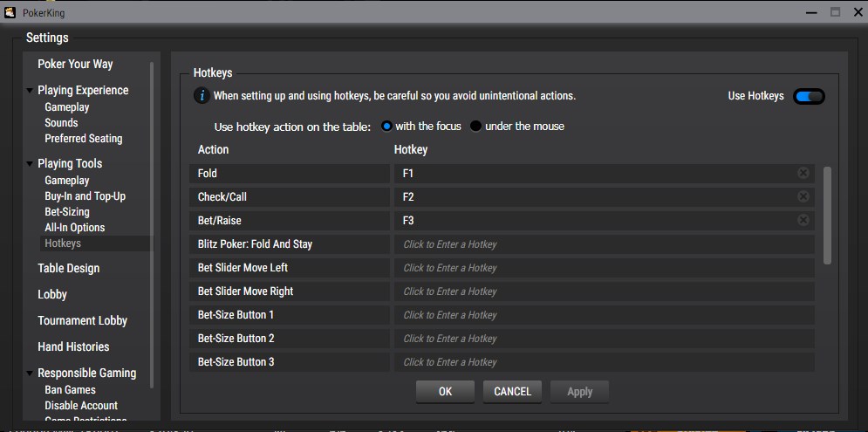Screen dimensions: 868x432
Task: Click the CANCEL button
Action: tap(512, 392)
